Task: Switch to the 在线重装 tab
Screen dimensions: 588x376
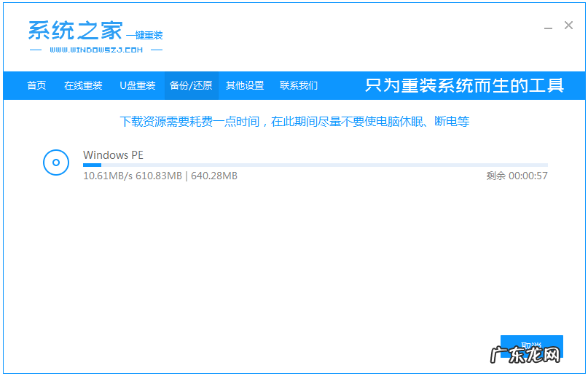Action: point(83,85)
